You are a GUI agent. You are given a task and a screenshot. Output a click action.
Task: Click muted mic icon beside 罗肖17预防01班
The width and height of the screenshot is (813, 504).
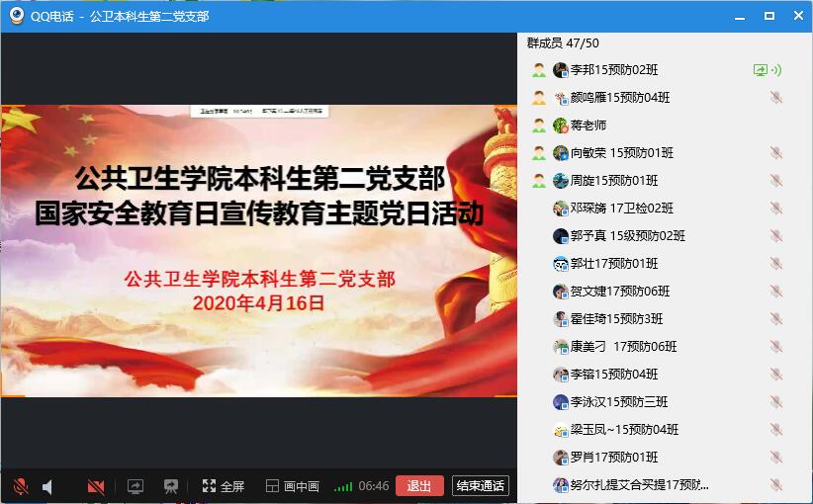(x=776, y=458)
